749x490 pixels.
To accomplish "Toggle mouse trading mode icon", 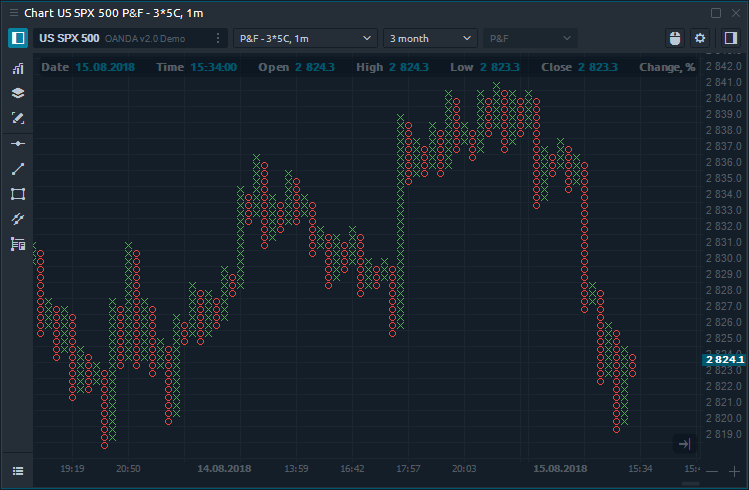I will (x=675, y=38).
